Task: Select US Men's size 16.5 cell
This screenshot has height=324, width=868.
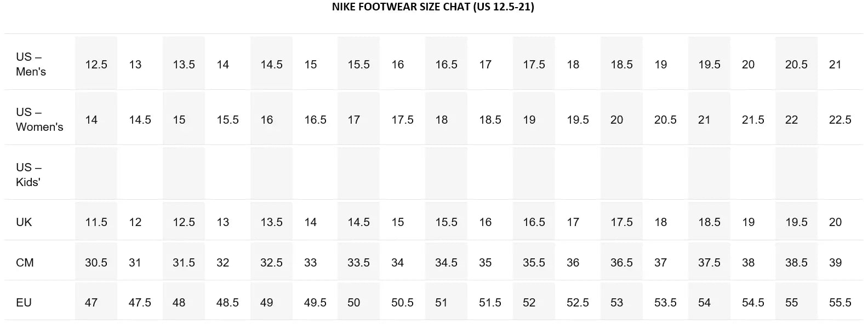Action: 446,65
